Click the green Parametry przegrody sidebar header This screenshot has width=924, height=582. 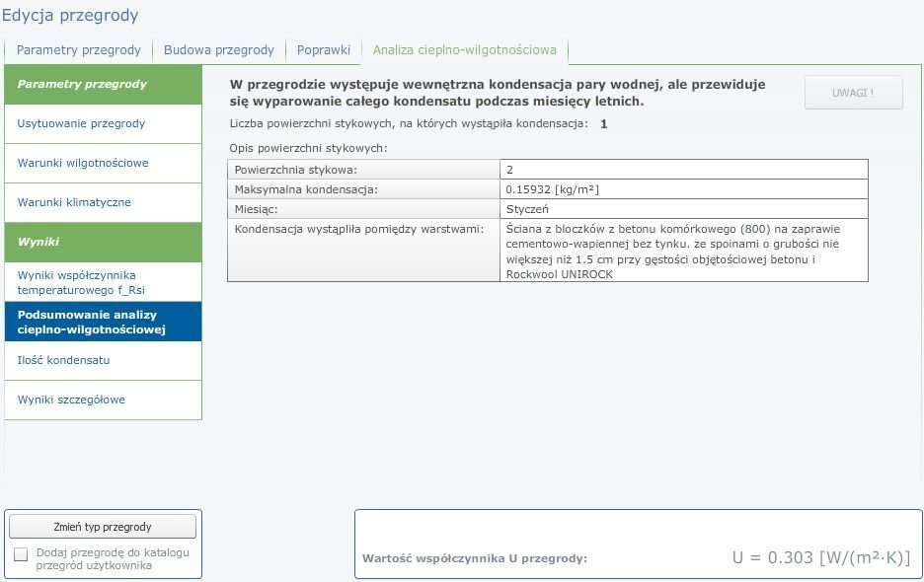pyautogui.click(x=103, y=84)
